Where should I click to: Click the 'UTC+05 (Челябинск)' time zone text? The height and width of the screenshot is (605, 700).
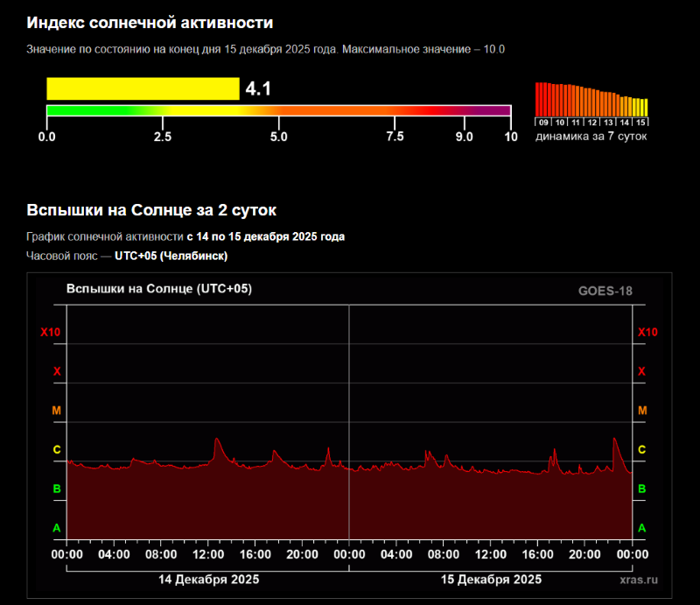(x=171, y=256)
